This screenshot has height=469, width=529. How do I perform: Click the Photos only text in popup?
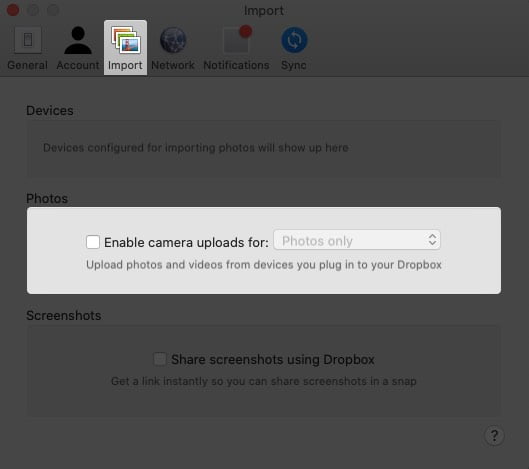(317, 241)
